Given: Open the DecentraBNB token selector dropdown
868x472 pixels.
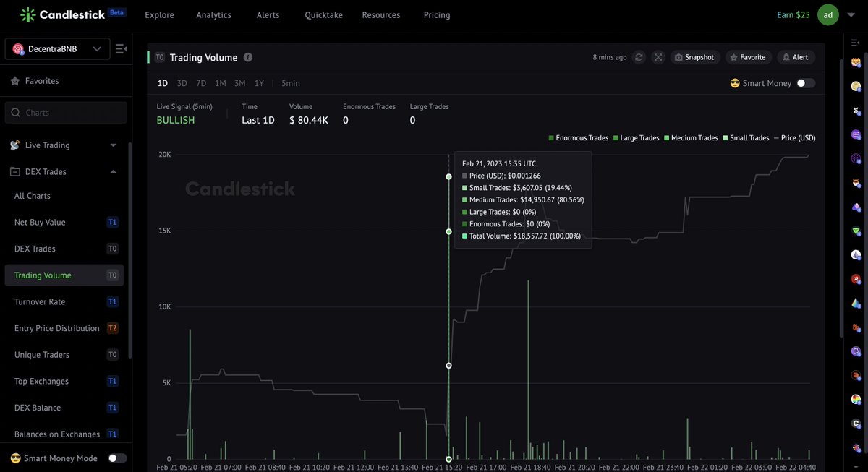Looking at the screenshot, I should [x=57, y=49].
